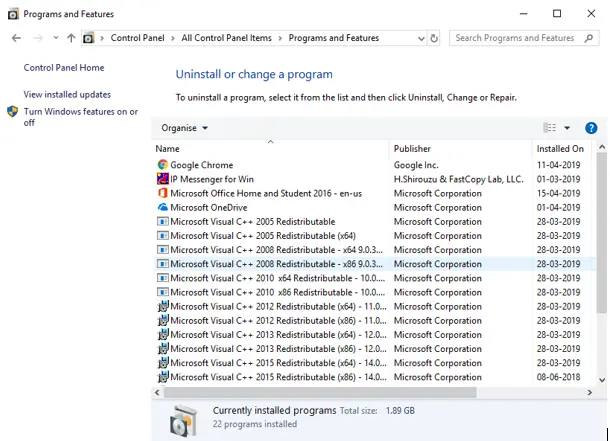Image resolution: width=610 pixels, height=441 pixels.
Task: Sort by the Installed On column header
Action: 563,149
